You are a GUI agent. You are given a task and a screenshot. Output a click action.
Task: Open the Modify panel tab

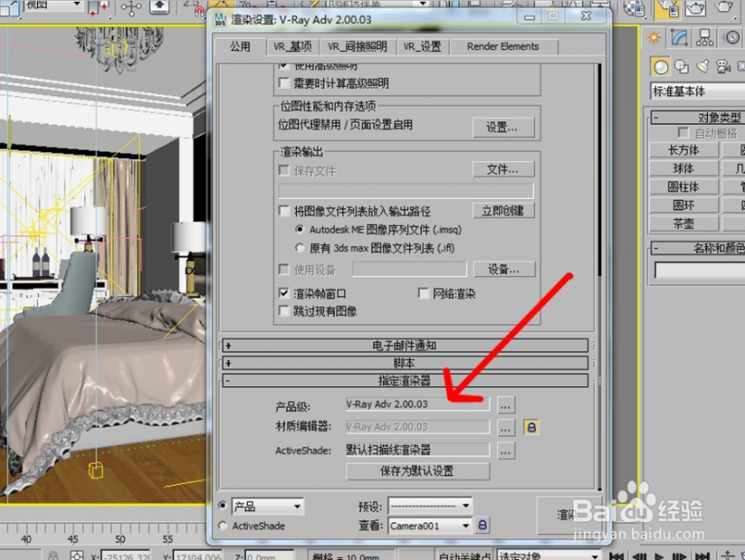(x=679, y=37)
